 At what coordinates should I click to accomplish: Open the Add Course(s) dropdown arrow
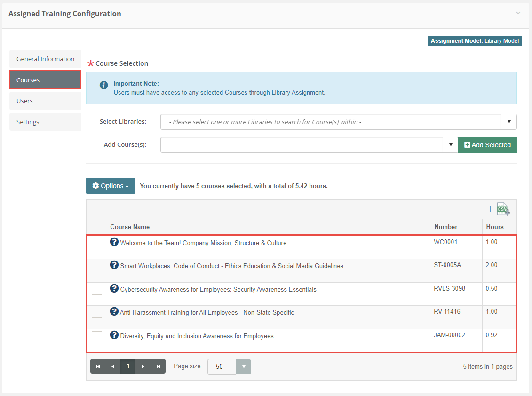tap(451, 145)
